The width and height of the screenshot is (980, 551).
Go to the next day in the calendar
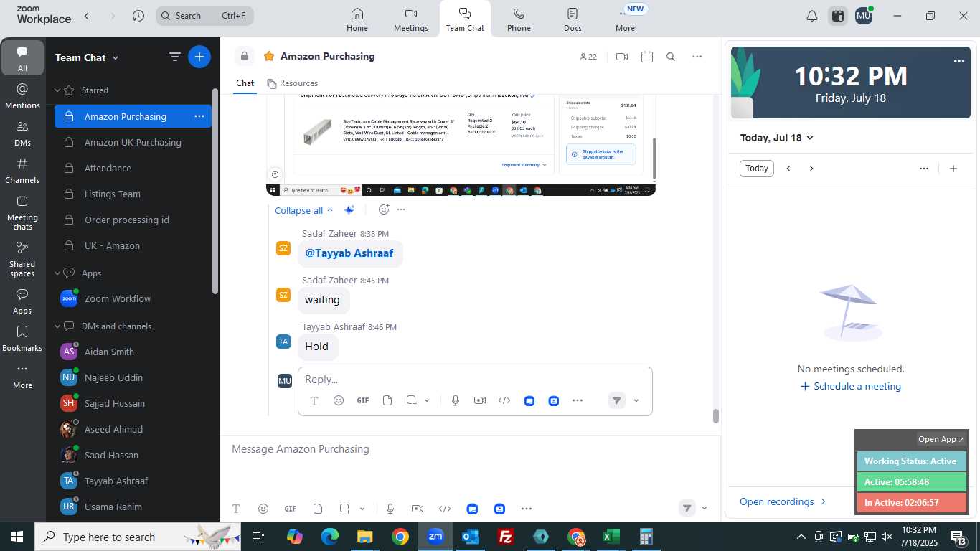pyautogui.click(x=811, y=169)
